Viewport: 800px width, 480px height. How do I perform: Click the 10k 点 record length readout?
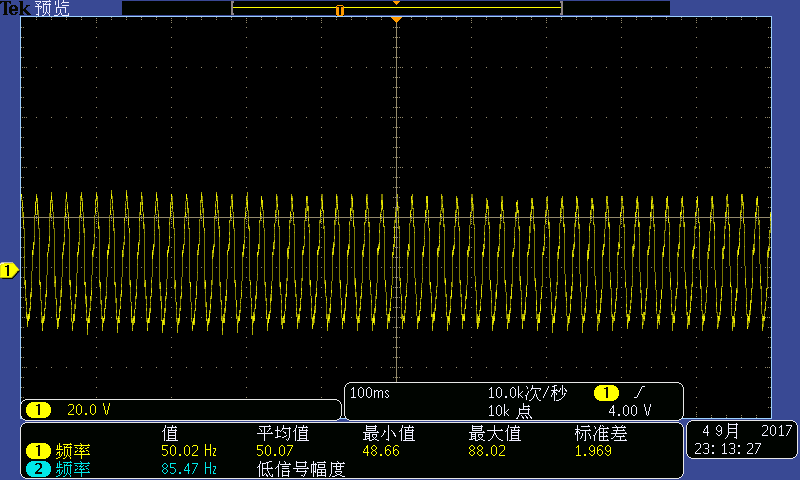510,411
